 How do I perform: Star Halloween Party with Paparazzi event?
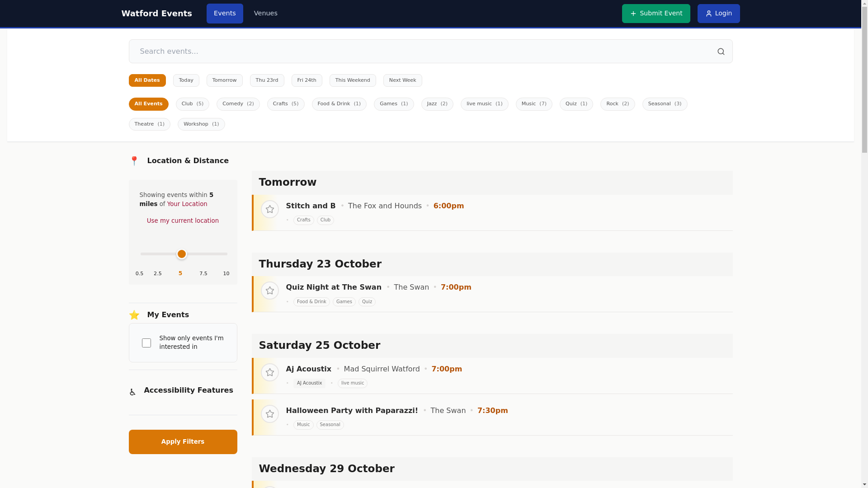point(269,414)
